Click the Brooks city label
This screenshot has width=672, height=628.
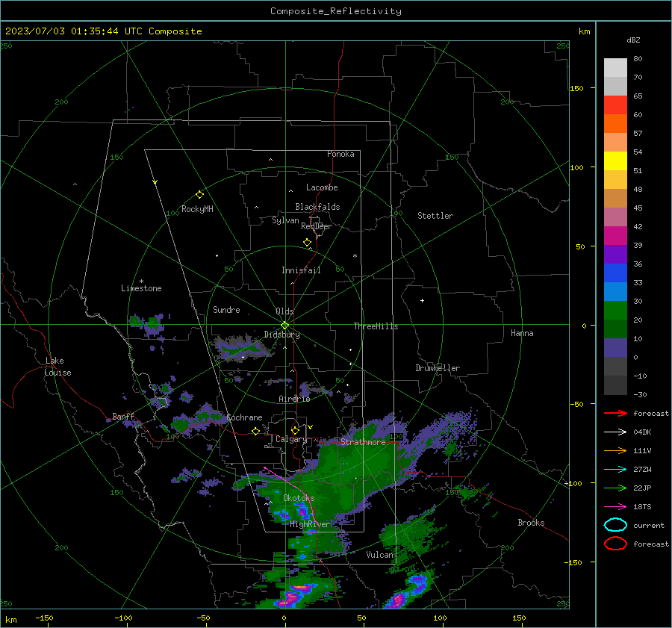531,523
